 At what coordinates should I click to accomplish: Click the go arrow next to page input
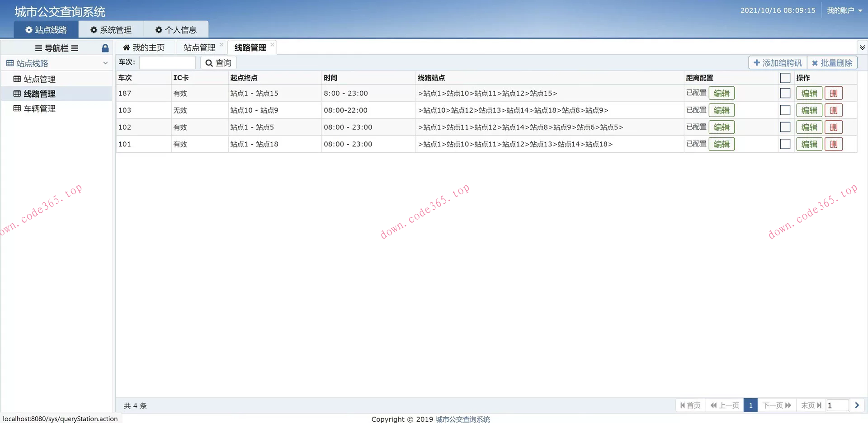click(857, 405)
